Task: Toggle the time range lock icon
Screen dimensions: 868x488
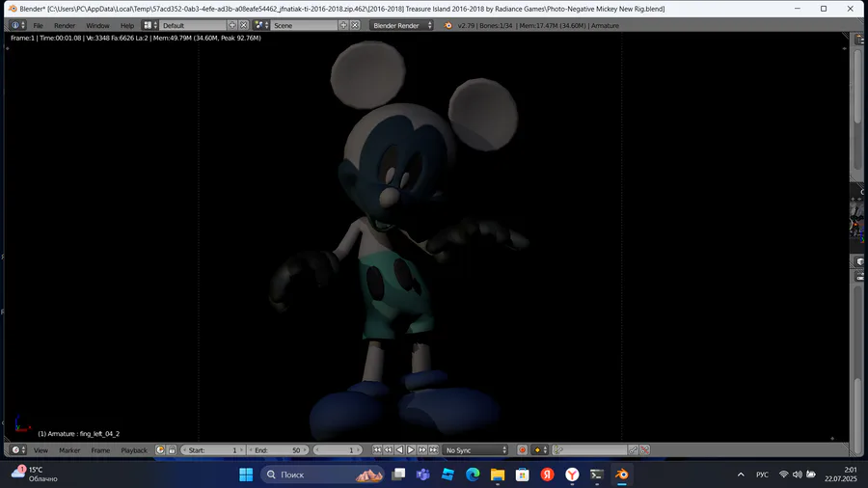Action: [x=172, y=449]
